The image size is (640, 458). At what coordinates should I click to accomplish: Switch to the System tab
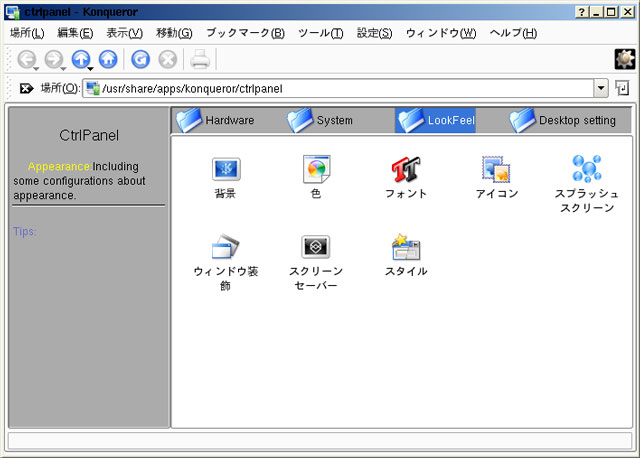click(x=320, y=120)
